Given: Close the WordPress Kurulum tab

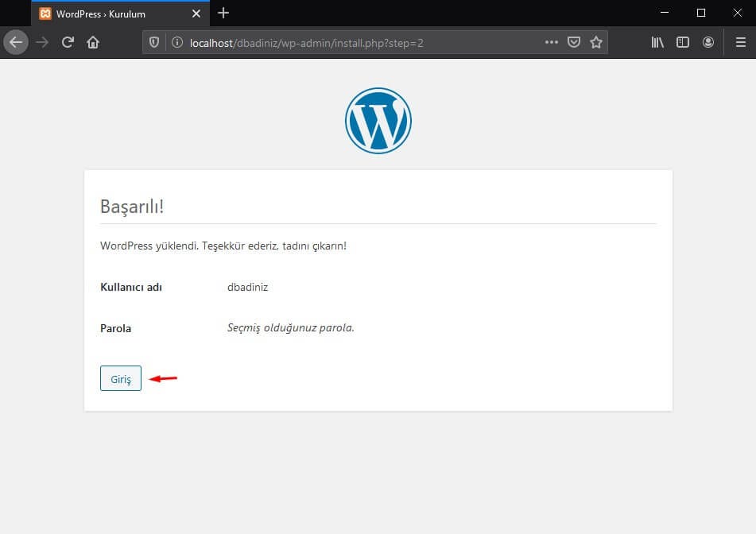Looking at the screenshot, I should click(x=196, y=14).
